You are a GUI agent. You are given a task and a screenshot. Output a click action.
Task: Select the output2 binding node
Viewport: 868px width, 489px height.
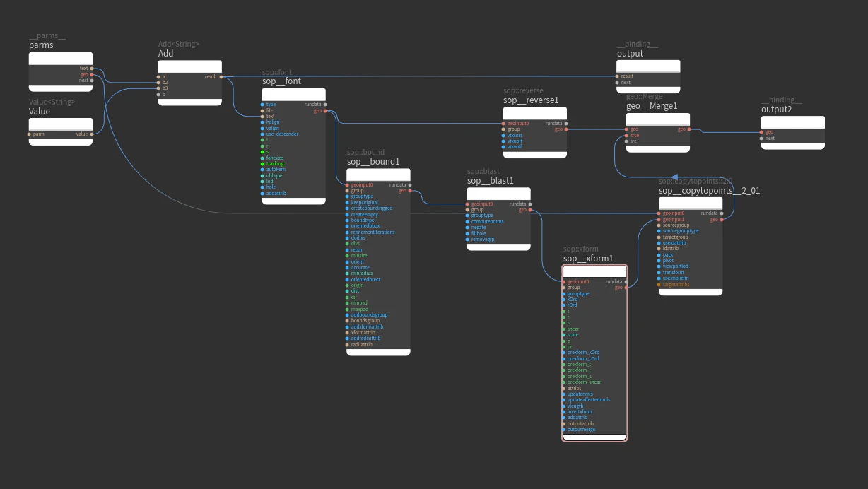(793, 132)
